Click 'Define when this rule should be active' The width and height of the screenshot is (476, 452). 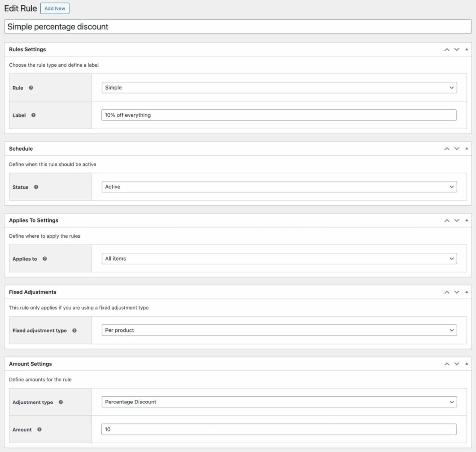pos(52,164)
